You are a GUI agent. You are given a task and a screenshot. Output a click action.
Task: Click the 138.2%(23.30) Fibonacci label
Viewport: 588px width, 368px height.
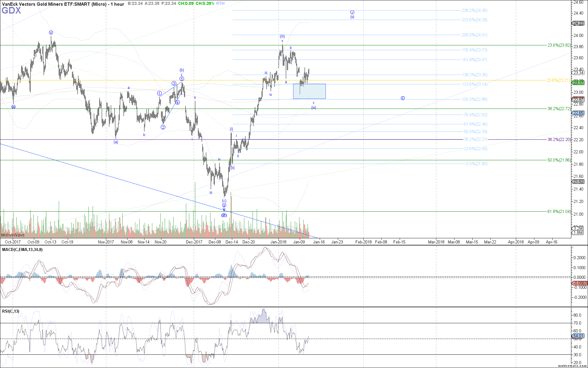(474, 75)
